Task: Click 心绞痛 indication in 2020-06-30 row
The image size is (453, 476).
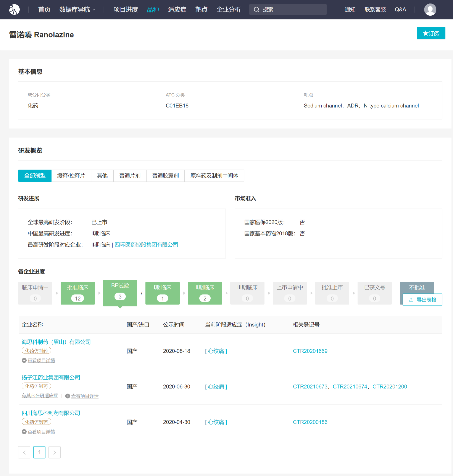Action: coord(216,386)
